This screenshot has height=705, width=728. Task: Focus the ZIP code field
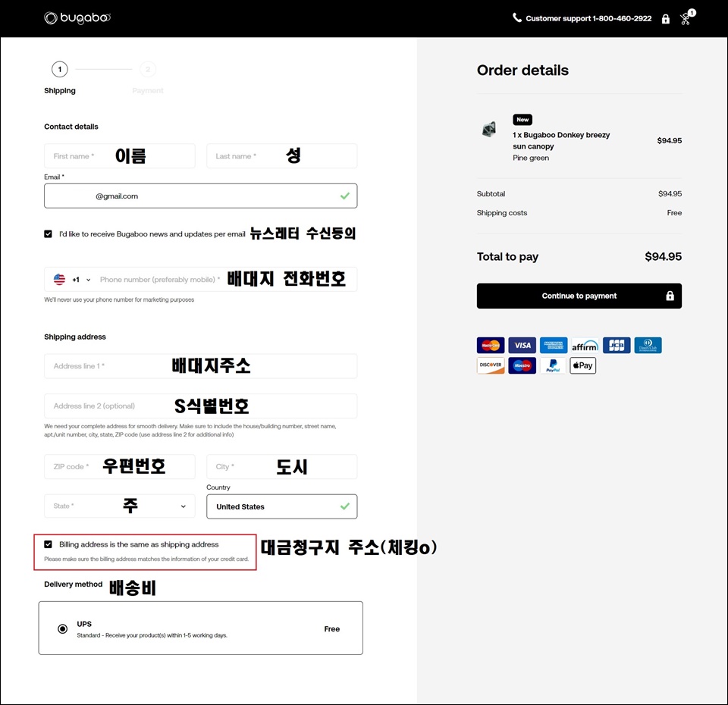(x=120, y=466)
